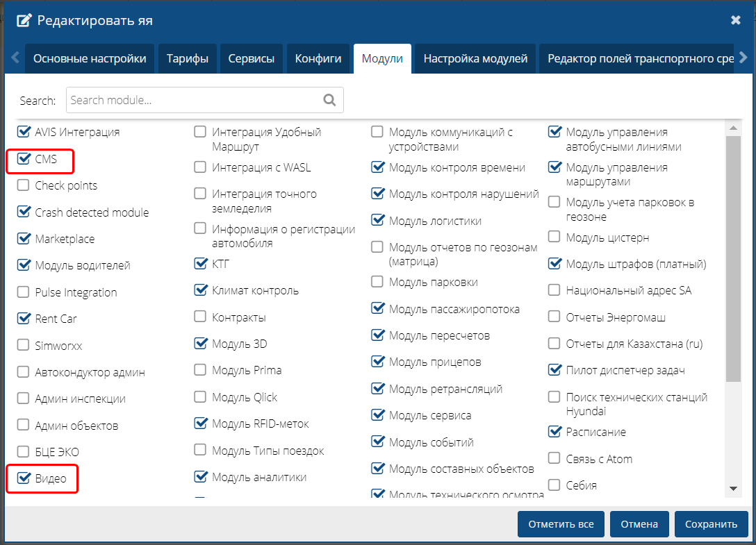This screenshot has width=756, height=545.
Task: Open the Сервисы tab
Action: coord(252,59)
